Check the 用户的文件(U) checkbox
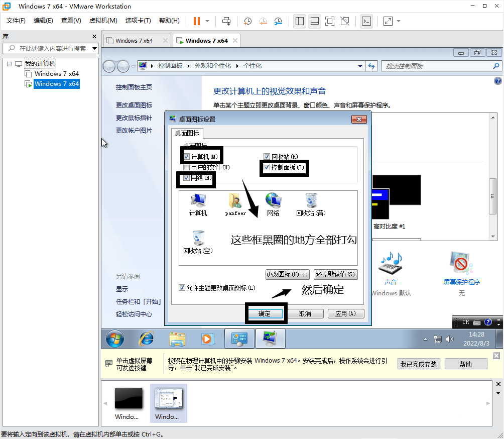This screenshot has height=439, width=504. pyautogui.click(x=186, y=167)
